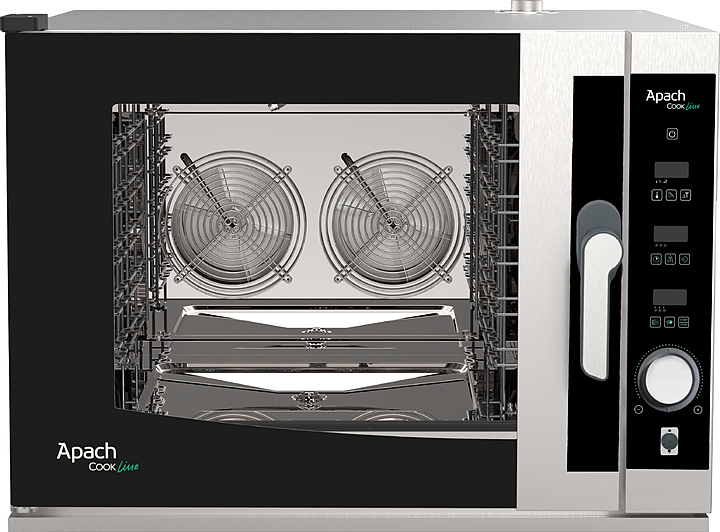Click the oven door handle
This screenshot has height=532, width=720.
point(598,287)
